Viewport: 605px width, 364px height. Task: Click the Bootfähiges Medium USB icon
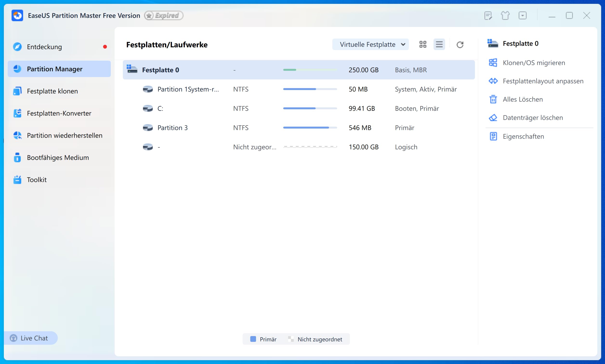(17, 157)
